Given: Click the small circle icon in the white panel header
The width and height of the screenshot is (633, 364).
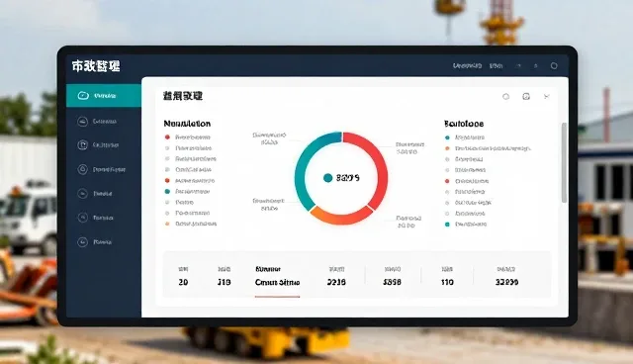Looking at the screenshot, I should tap(505, 97).
